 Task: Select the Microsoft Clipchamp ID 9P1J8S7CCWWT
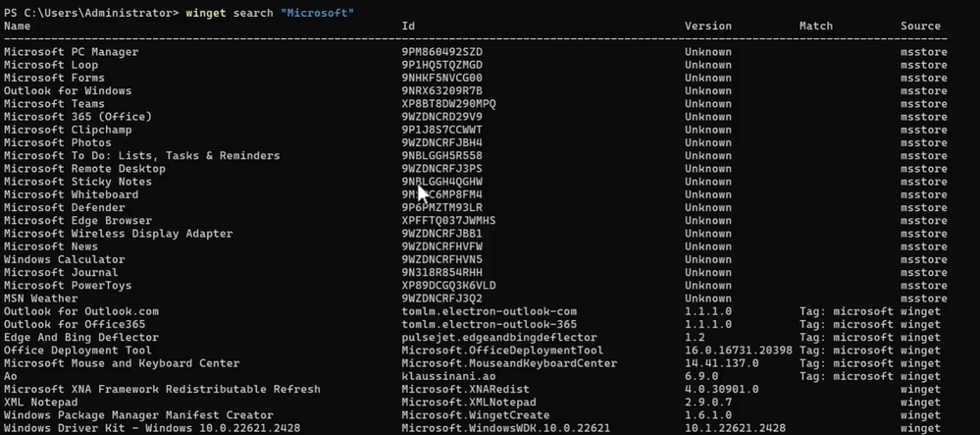pos(441,131)
